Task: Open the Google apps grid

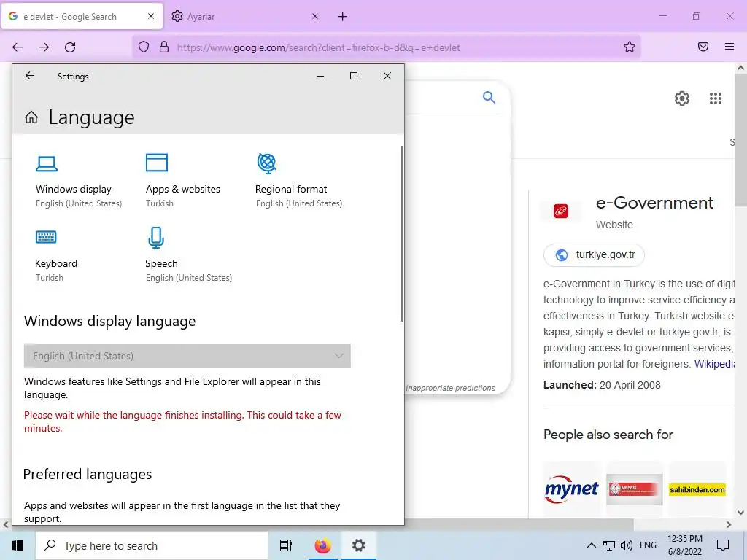Action: click(x=716, y=98)
